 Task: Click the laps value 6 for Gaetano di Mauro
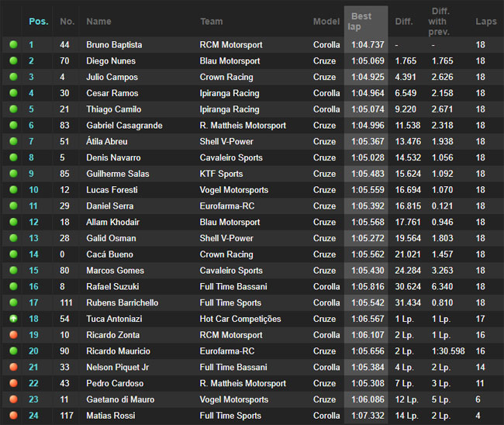point(478,399)
